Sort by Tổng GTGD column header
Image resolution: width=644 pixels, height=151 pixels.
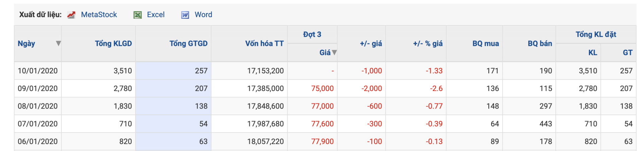[189, 44]
